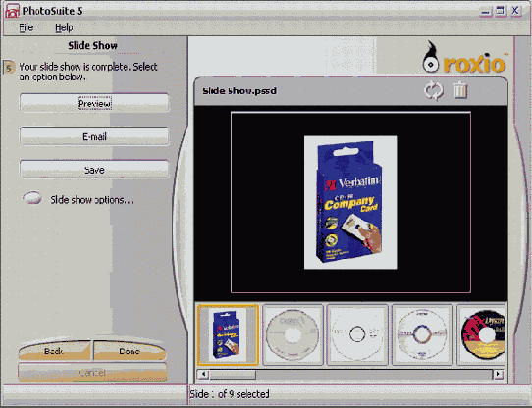The height and width of the screenshot is (408, 532).
Task: Click the thumbnail strip scrollbar handle
Action: click(x=233, y=374)
